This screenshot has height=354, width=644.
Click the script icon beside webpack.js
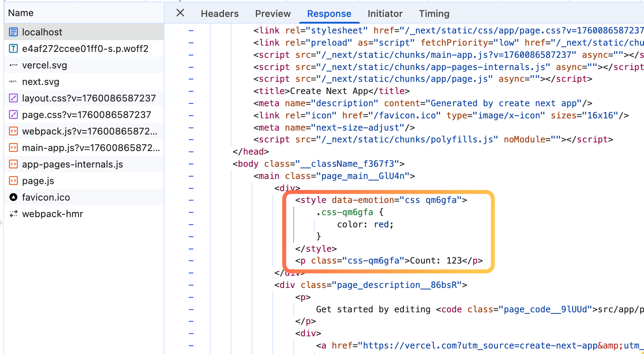click(13, 131)
